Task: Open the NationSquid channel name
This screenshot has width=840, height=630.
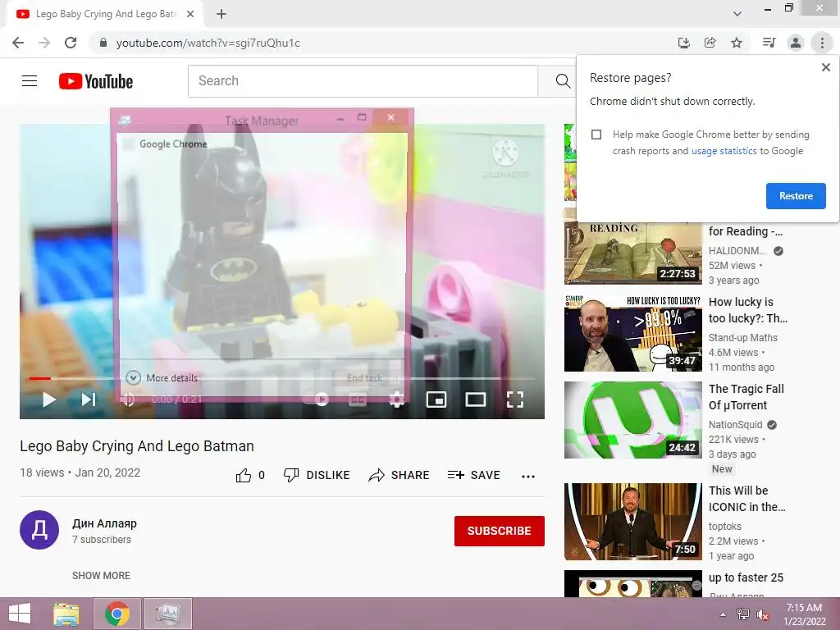Action: pyautogui.click(x=736, y=425)
